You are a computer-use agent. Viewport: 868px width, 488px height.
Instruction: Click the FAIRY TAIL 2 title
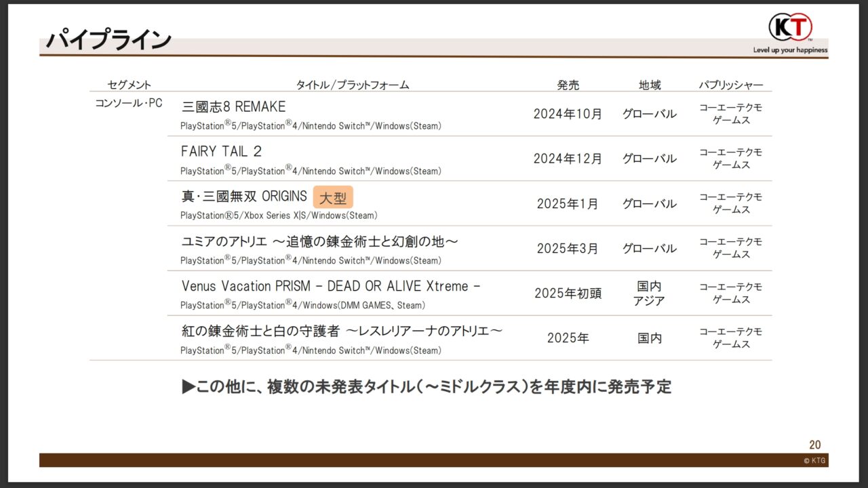coord(222,151)
